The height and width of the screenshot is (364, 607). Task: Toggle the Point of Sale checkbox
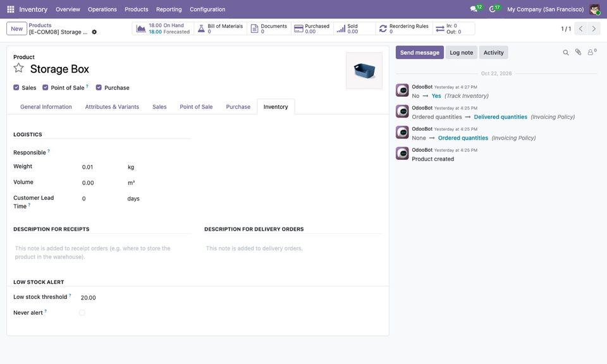(46, 87)
